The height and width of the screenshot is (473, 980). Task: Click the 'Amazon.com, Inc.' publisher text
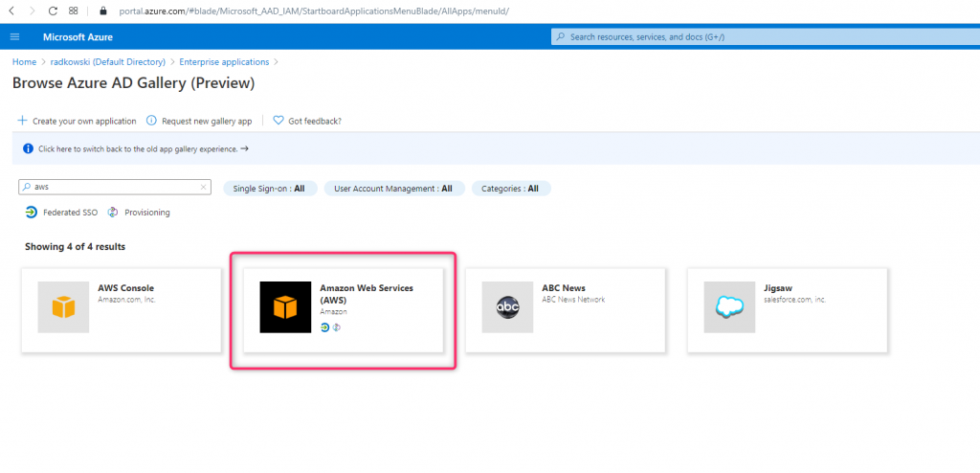tap(127, 300)
